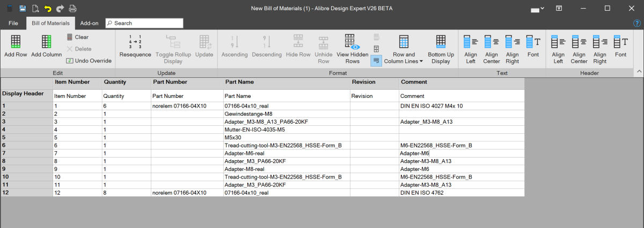Viewport: 644px width, 228px height.
Task: Click in the Search box
Action: [145, 23]
